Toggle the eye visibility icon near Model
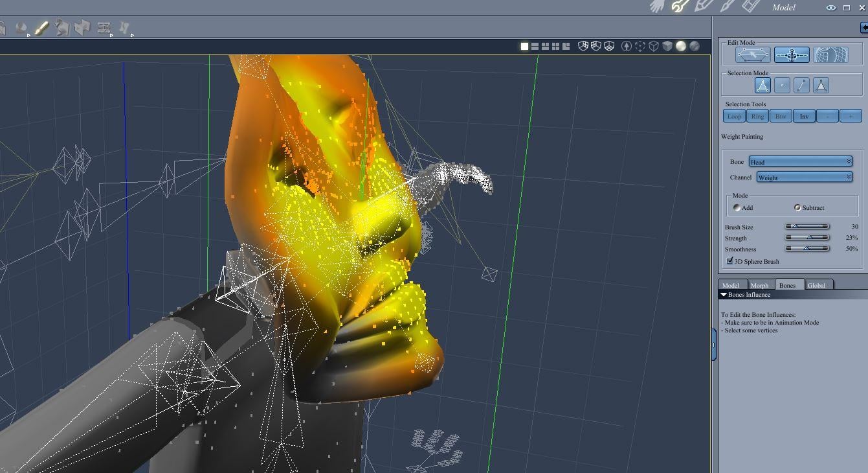The image size is (868, 473). click(830, 8)
